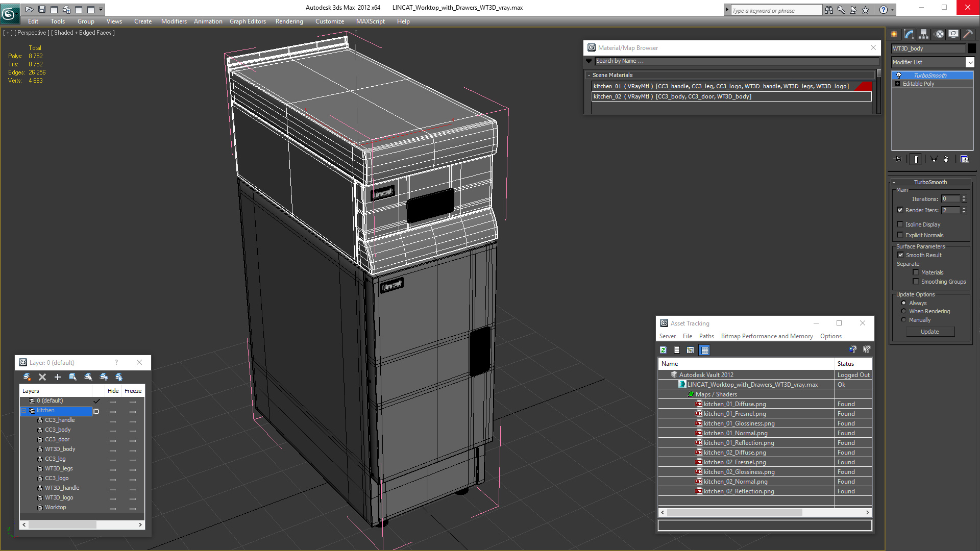Click the Update button in TurboSmooth

click(x=929, y=332)
